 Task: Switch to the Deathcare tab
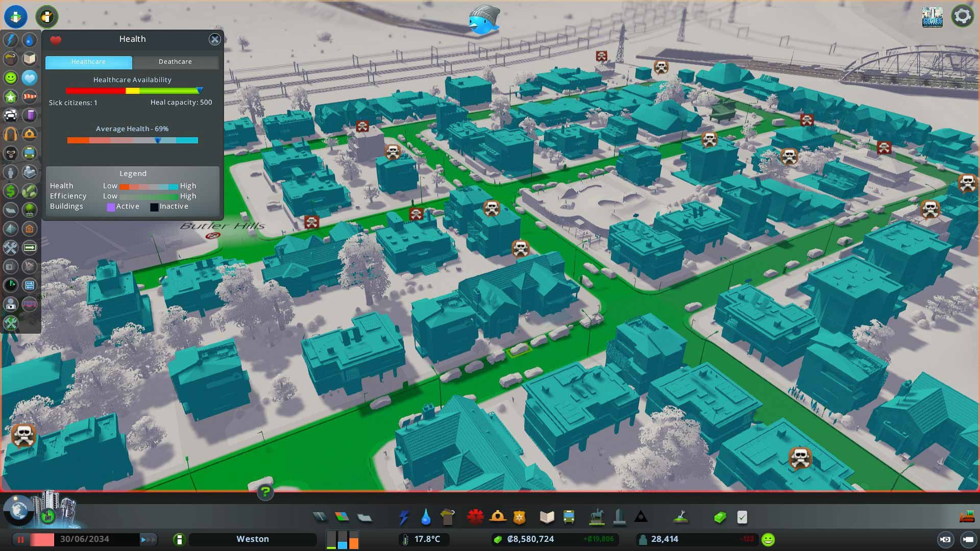click(x=175, y=62)
